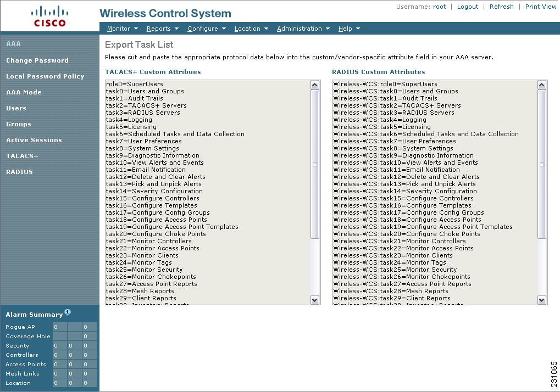Click the Refresh link
Image resolution: width=560 pixels, height=392 pixels.
(x=501, y=7)
